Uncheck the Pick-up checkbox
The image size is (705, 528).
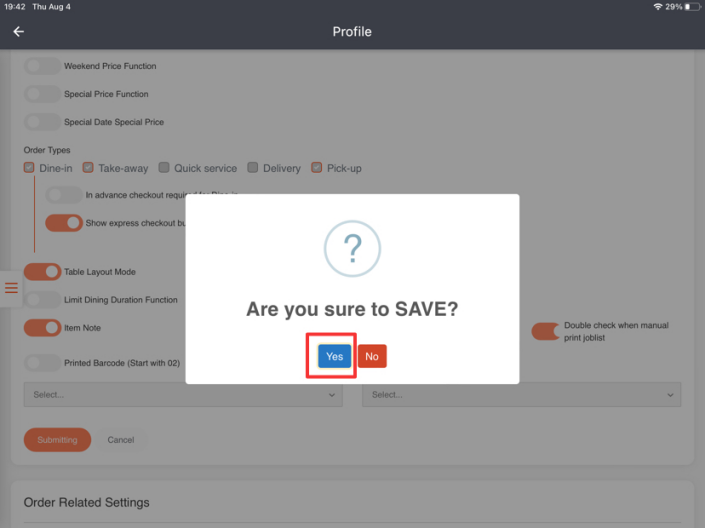tap(317, 168)
